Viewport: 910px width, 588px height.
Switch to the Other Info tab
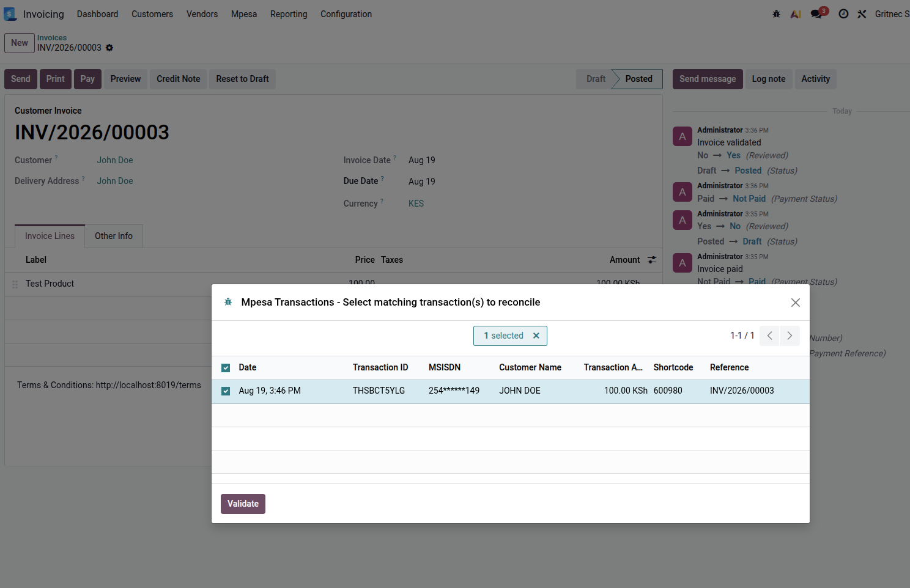coord(114,236)
